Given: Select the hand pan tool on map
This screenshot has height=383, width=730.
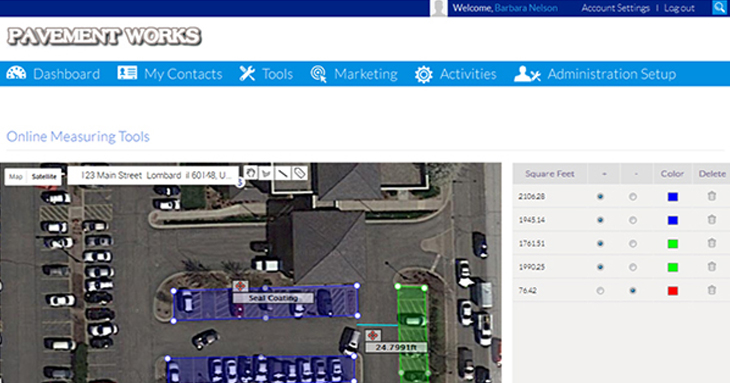Looking at the screenshot, I should tap(250, 173).
